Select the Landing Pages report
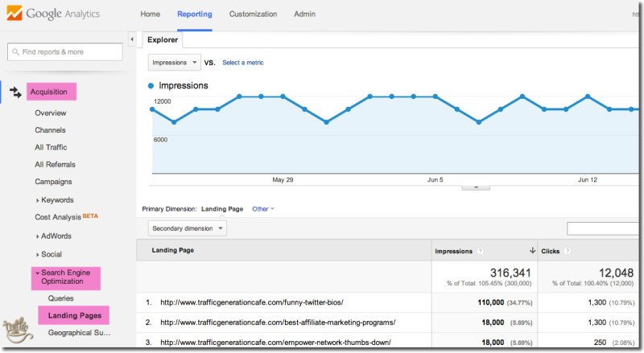This screenshot has height=353, width=644. (x=73, y=315)
